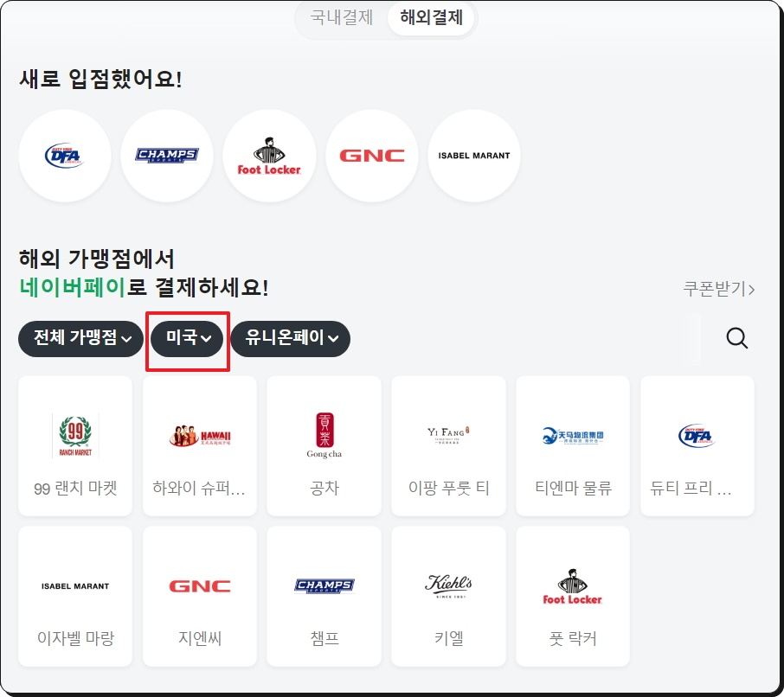This screenshot has height=697, width=784.
Task: Choose the 키엘 Kiehl's card
Action: point(448,596)
